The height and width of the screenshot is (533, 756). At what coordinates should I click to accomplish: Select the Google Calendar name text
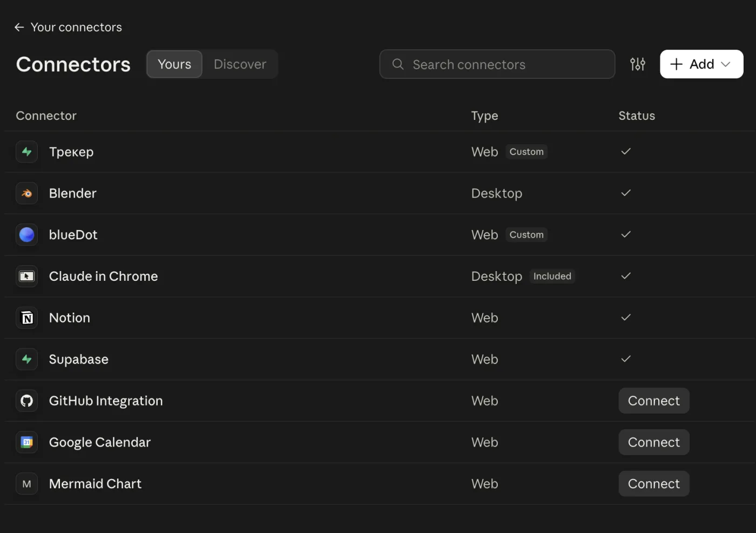(x=100, y=443)
